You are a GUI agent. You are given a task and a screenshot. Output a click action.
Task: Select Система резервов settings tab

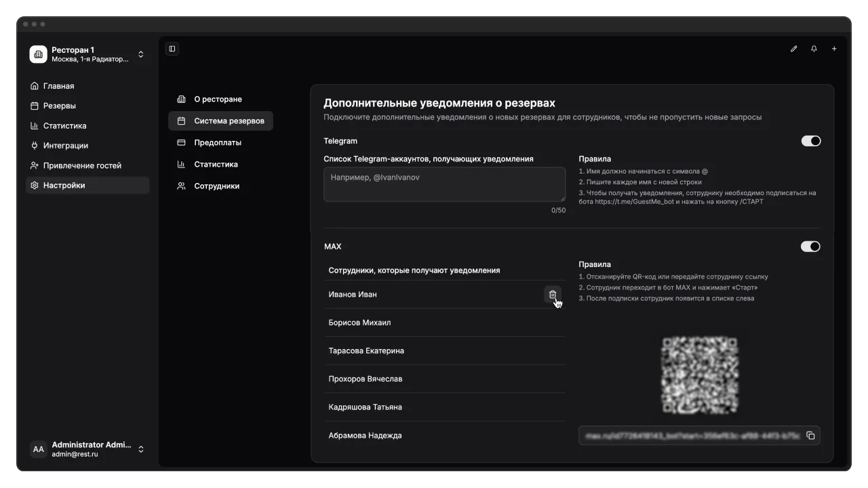tap(220, 121)
